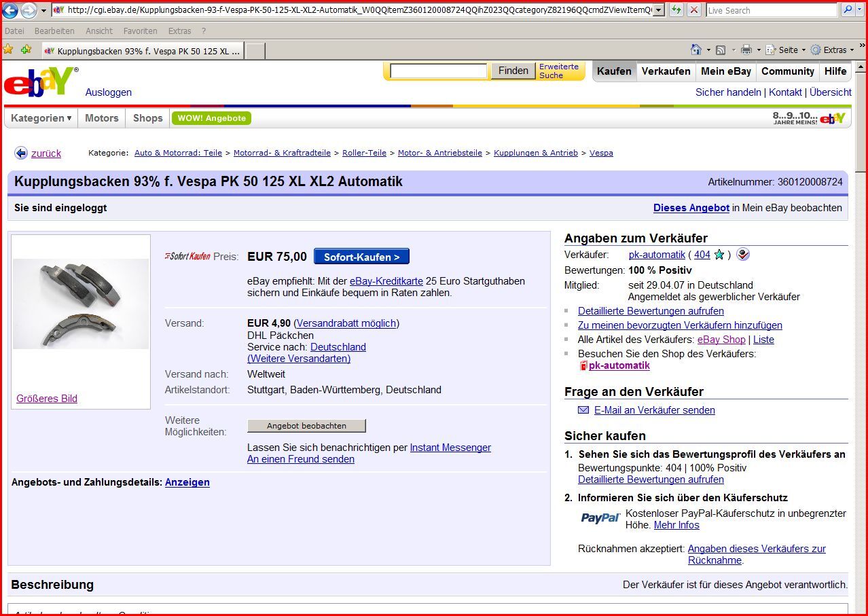Click the browser back arrow button

(10, 10)
